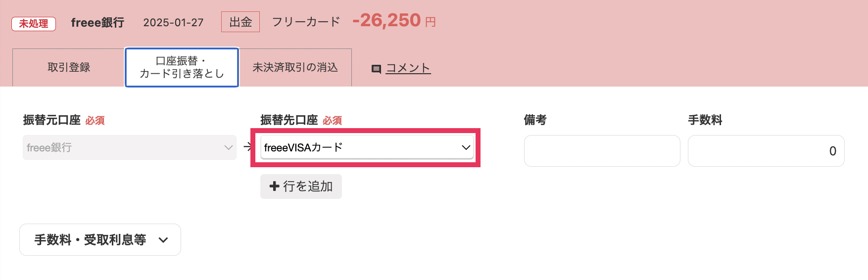
Task: Click the 出金 withdrawal badge
Action: 241,22
